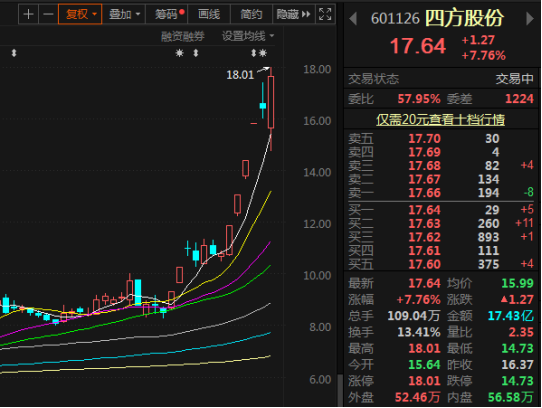Go to next stock with right arrow
Image resolution: width=542 pixels, height=408 pixels.
(x=530, y=19)
